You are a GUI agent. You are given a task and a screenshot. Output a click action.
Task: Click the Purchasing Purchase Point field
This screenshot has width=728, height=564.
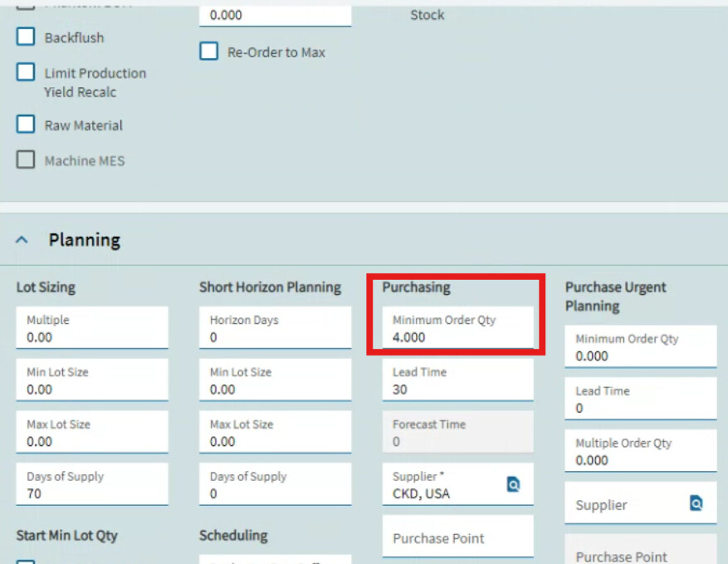tap(457, 537)
